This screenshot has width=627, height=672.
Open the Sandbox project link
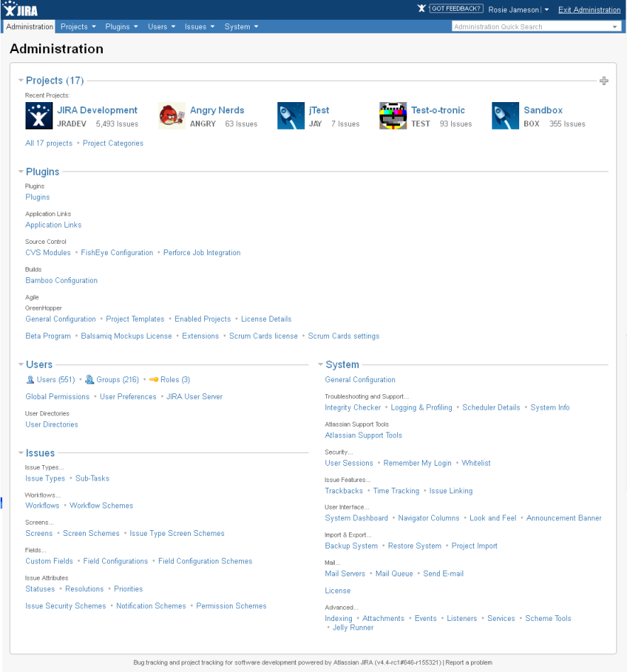543,110
